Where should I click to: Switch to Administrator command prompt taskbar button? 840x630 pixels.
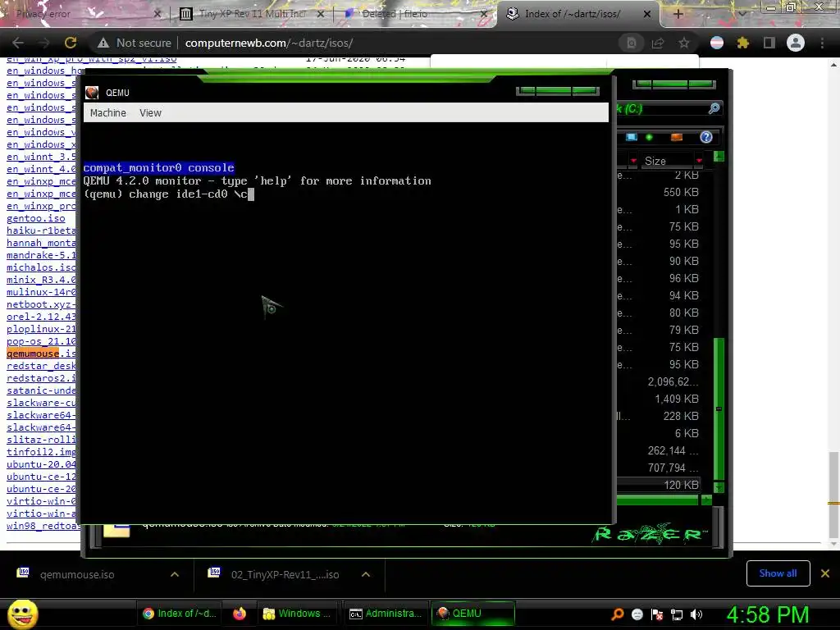[386, 614]
